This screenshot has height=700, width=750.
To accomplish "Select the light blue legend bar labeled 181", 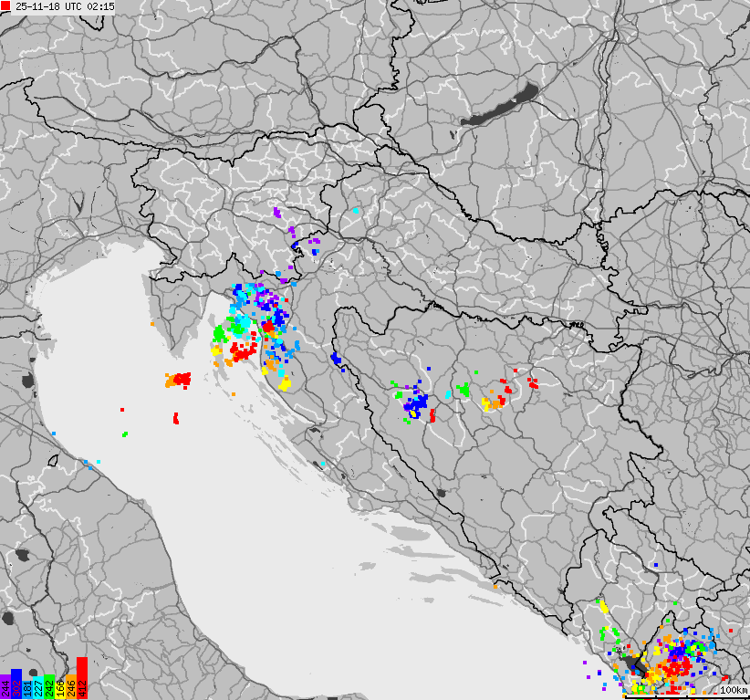I will point(26,691).
